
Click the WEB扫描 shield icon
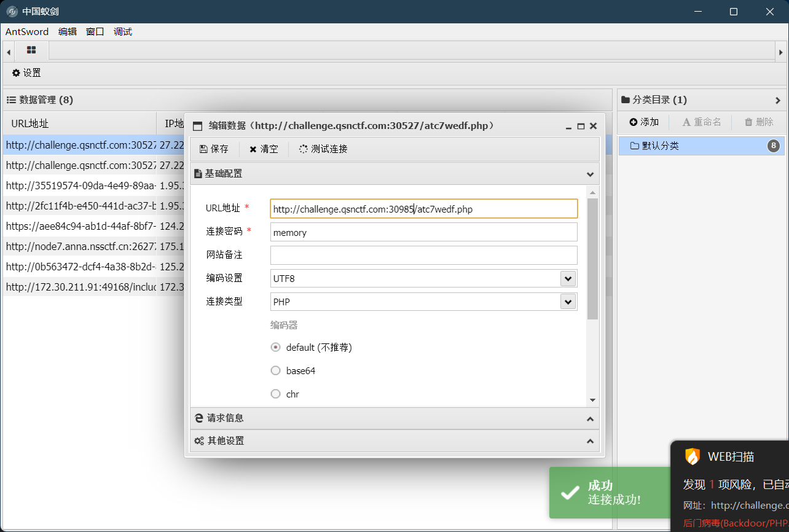(x=693, y=456)
